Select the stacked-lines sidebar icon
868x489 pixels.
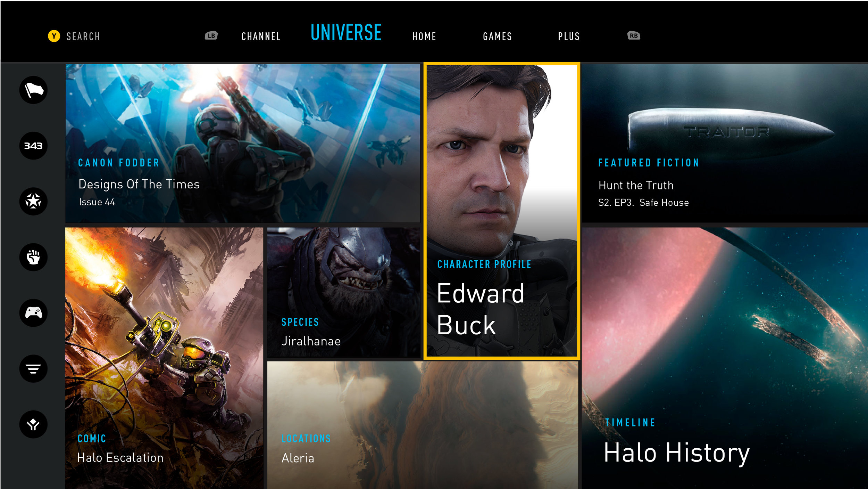pos(33,368)
